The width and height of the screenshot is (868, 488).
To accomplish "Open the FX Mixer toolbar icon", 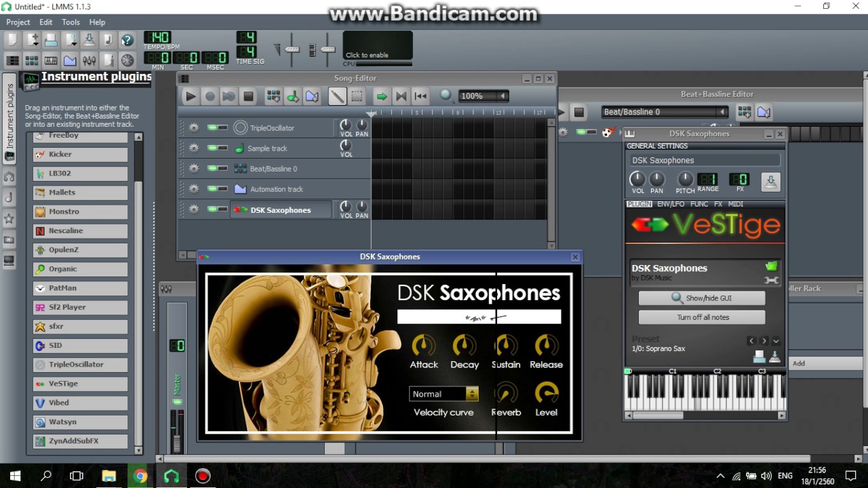I will click(x=89, y=60).
